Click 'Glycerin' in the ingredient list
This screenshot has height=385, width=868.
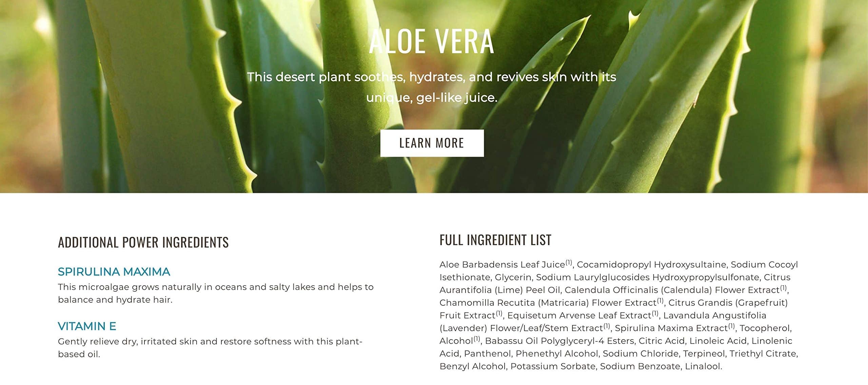coord(513,278)
